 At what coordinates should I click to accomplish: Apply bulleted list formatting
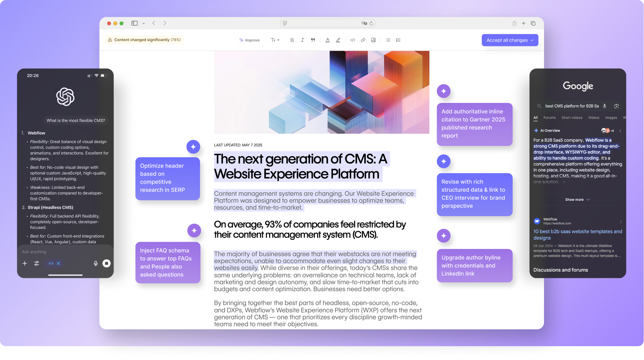388,40
